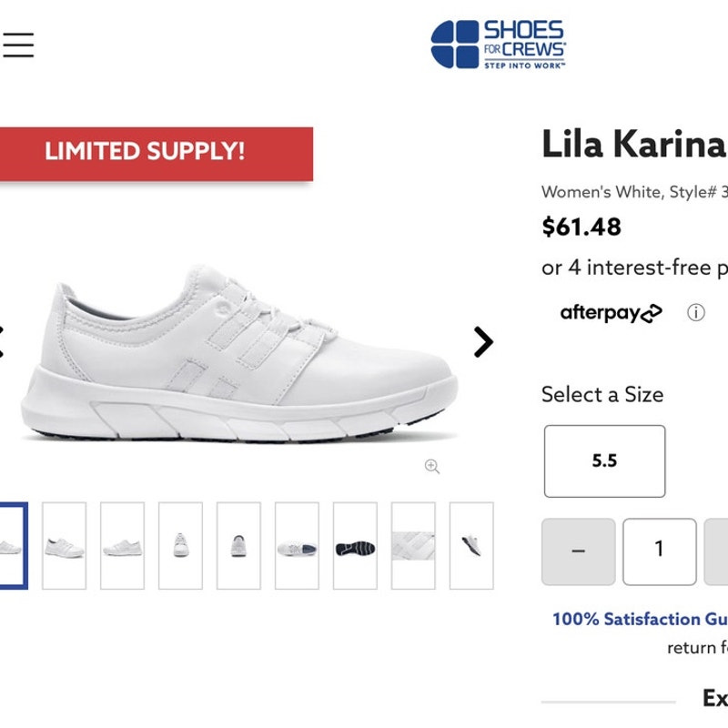The width and height of the screenshot is (728, 728).
Task: Click the quantity input field showing 1
Action: pos(660,550)
